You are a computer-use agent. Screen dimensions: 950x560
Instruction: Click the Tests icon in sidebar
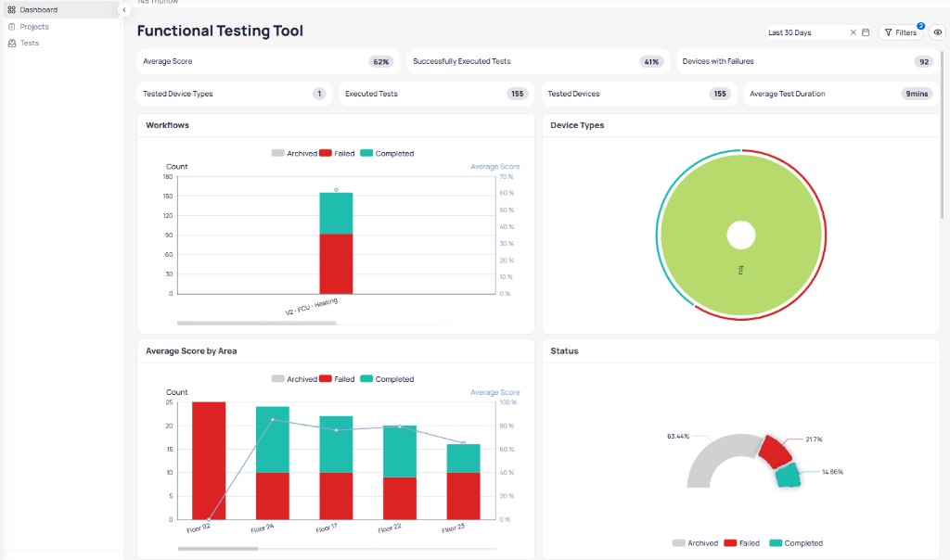pos(11,43)
